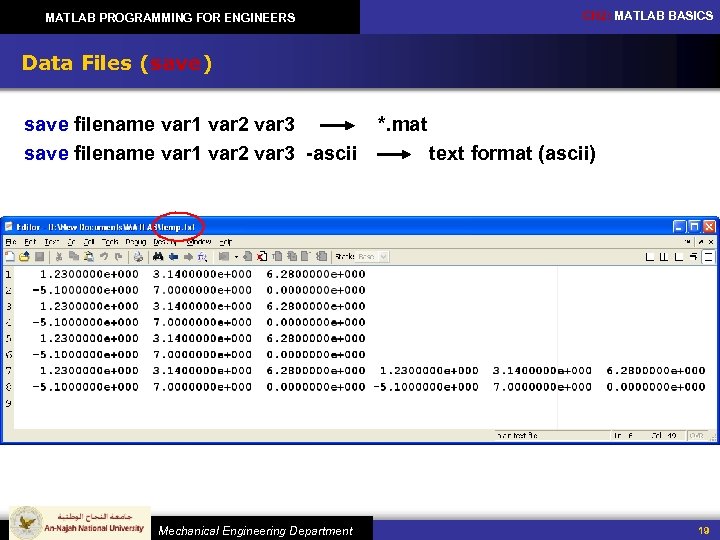The image size is (720, 540).
Task: Open the Stack dropdown in the toolbar
Action: pos(373,256)
